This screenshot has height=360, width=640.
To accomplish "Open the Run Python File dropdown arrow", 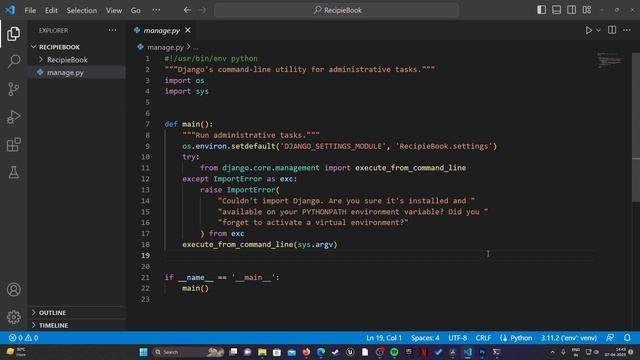I will [598, 30].
